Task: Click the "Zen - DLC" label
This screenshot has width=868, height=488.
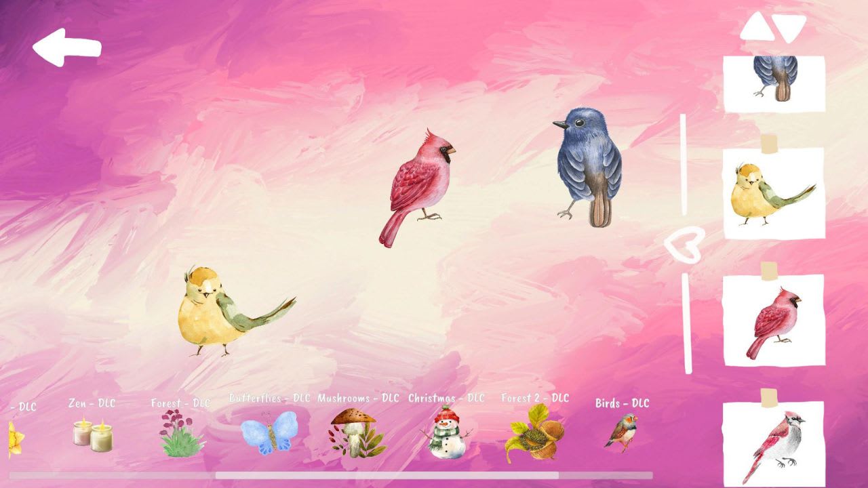Action: coord(92,403)
